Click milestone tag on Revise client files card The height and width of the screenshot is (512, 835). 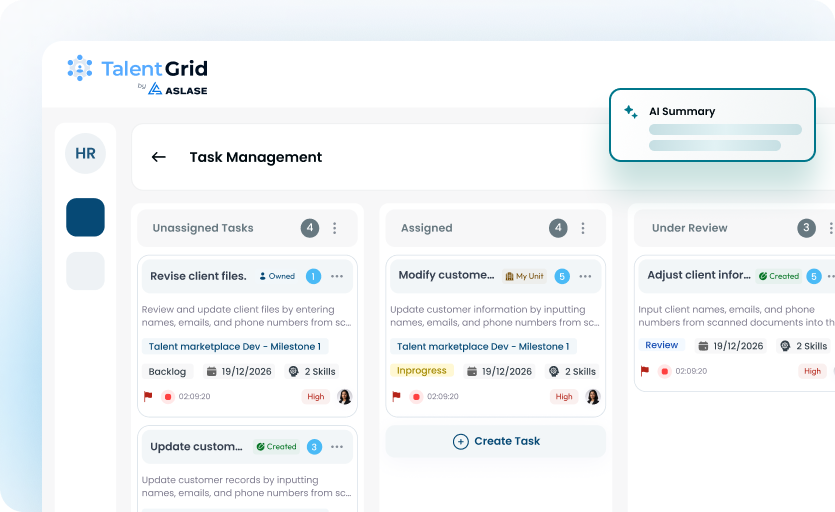click(x=235, y=346)
